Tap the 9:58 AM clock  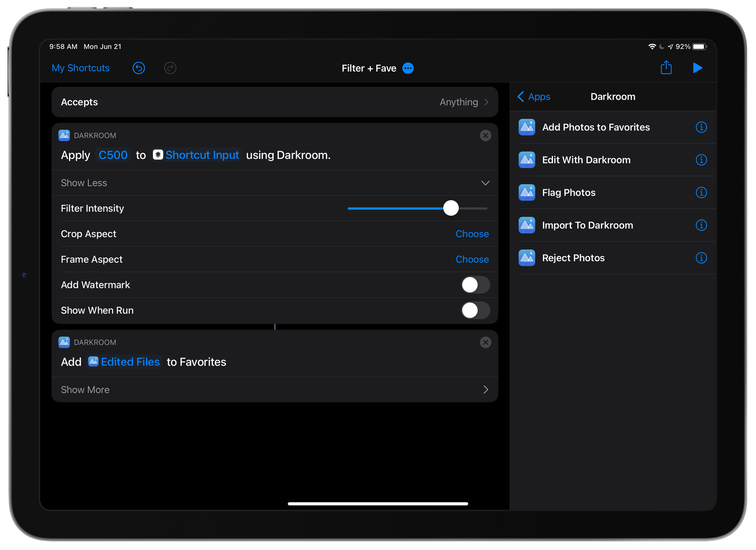(x=63, y=47)
